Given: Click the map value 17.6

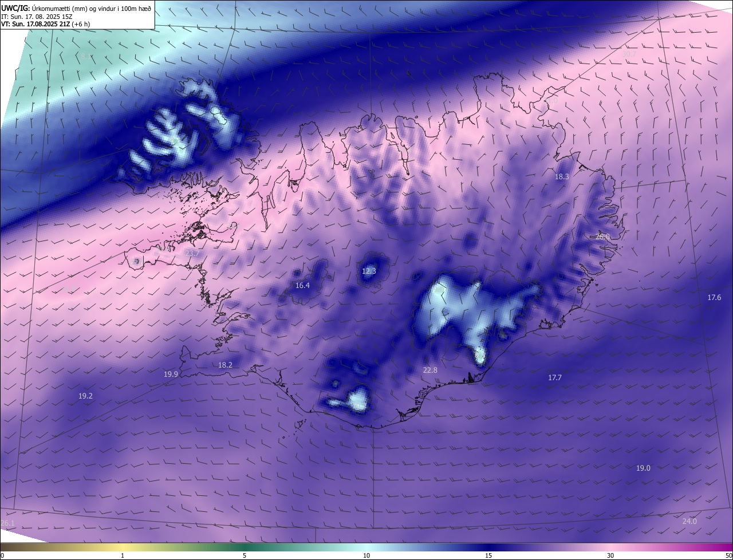Looking at the screenshot, I should [x=714, y=298].
